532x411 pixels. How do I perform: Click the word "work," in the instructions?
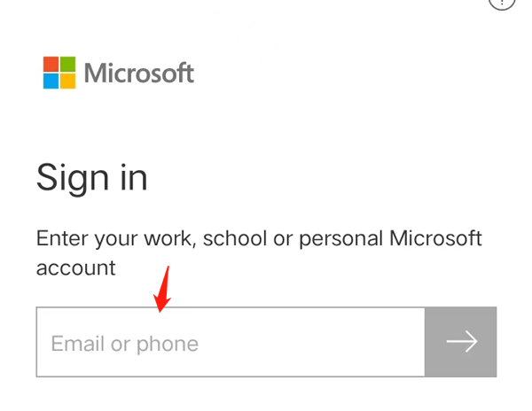point(167,238)
